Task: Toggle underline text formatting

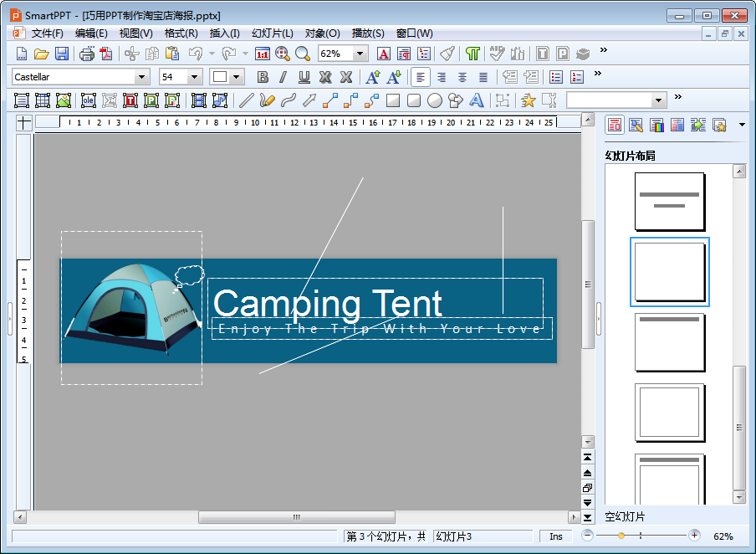Action: click(x=304, y=77)
